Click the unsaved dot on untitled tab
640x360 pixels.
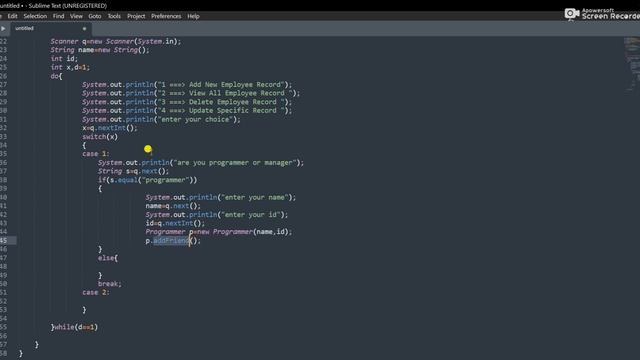[x=84, y=29]
